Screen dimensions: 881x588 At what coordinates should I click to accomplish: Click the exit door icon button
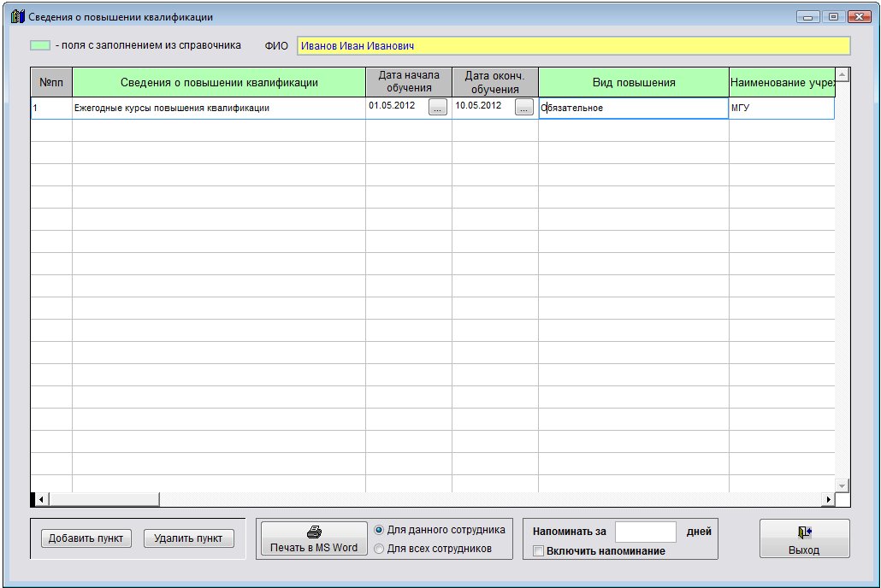[x=804, y=532]
